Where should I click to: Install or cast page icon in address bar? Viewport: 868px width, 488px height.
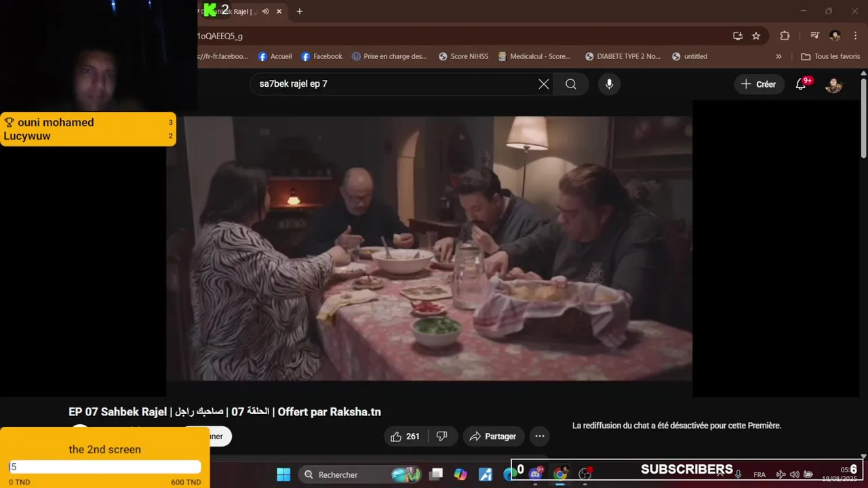(x=738, y=36)
